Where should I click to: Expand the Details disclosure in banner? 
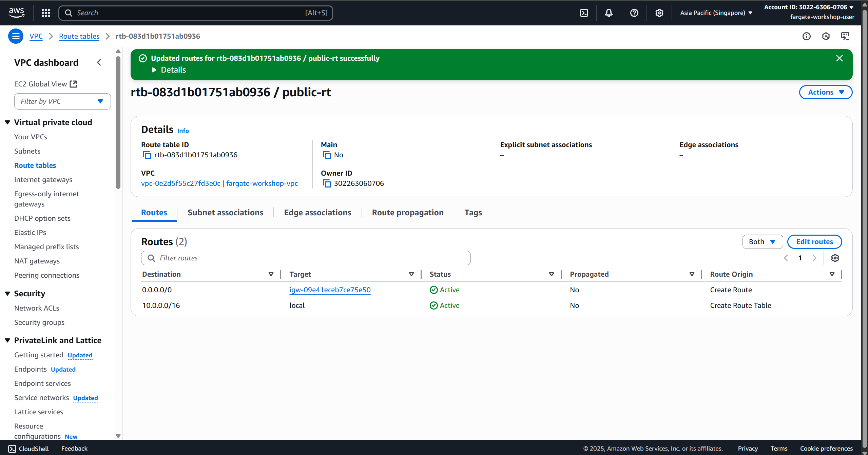[x=169, y=70]
